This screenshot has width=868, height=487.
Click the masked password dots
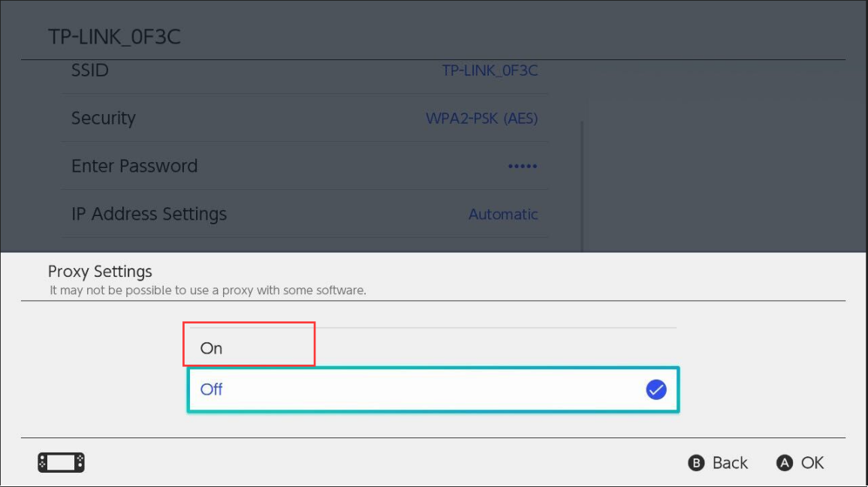click(x=523, y=166)
